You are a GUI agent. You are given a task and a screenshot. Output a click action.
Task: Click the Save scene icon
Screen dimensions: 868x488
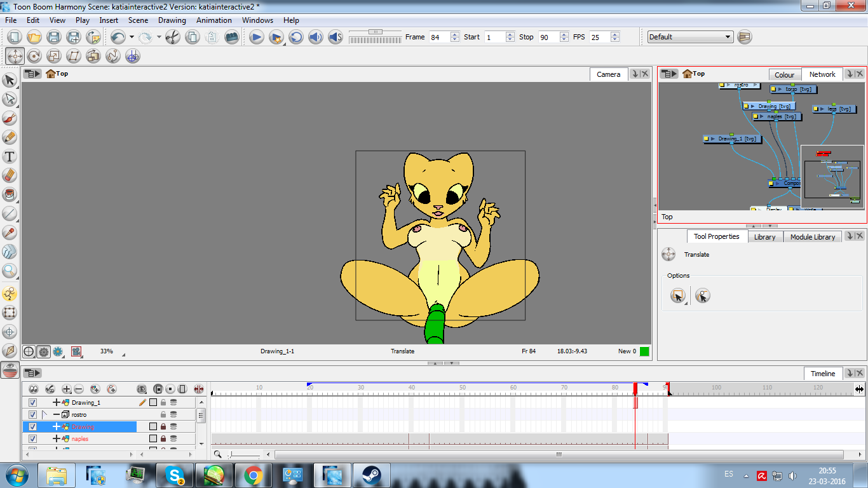point(54,37)
